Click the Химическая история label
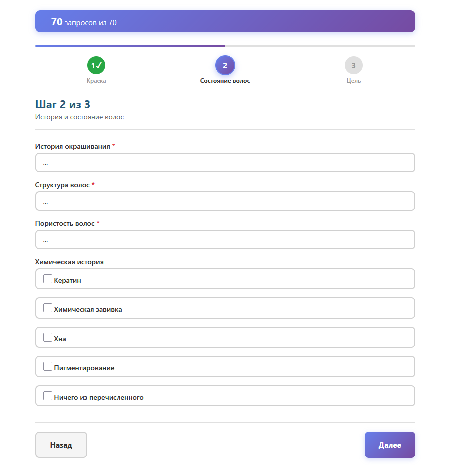459x476 pixels. (x=69, y=262)
